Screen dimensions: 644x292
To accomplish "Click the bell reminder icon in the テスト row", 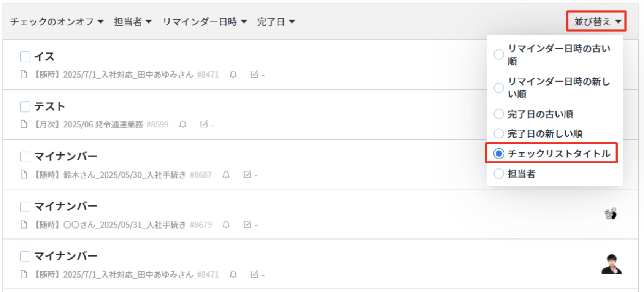I will click(183, 124).
